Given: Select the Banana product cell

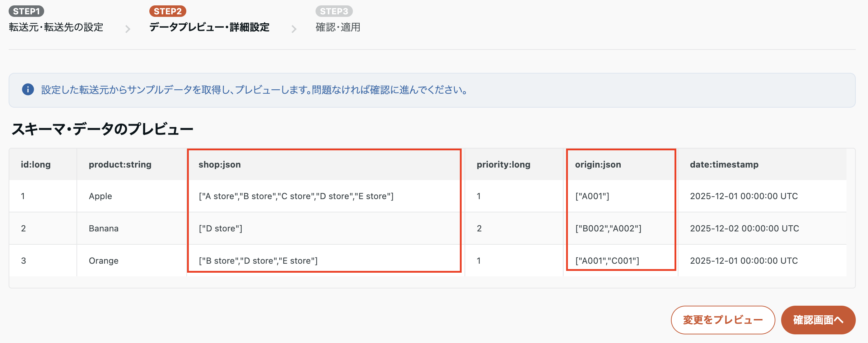Looking at the screenshot, I should pyautogui.click(x=103, y=229).
